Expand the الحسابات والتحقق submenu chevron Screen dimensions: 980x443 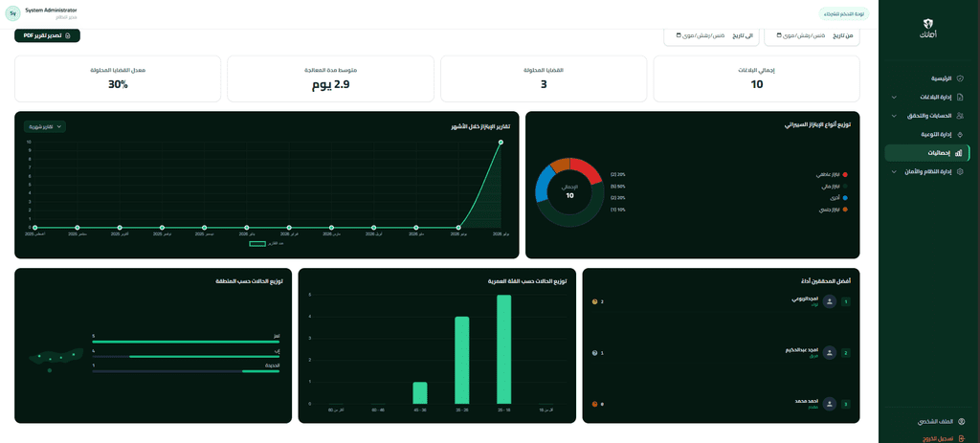point(894,116)
